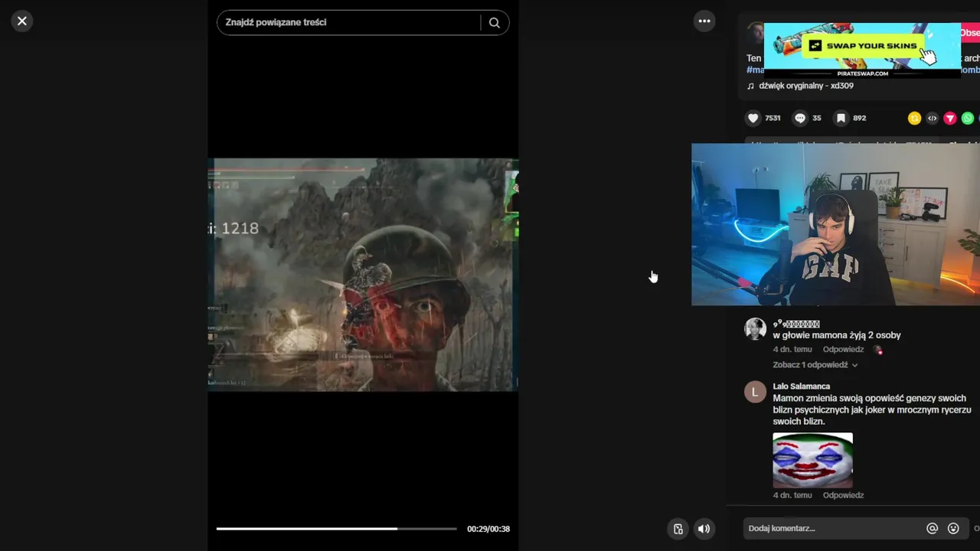This screenshot has width=980, height=551.
Task: Mute the video with speaker icon
Action: click(x=704, y=529)
